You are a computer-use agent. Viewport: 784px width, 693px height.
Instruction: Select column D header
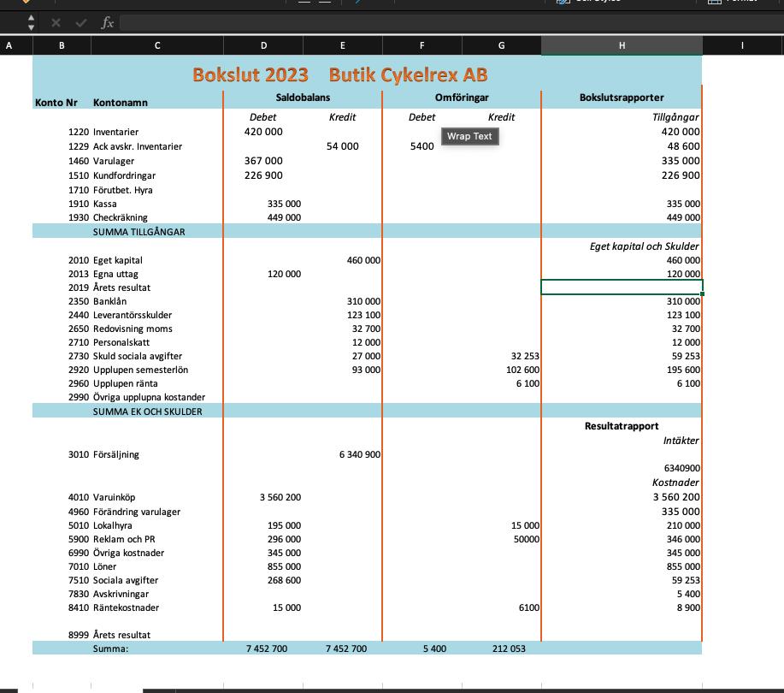[263, 45]
